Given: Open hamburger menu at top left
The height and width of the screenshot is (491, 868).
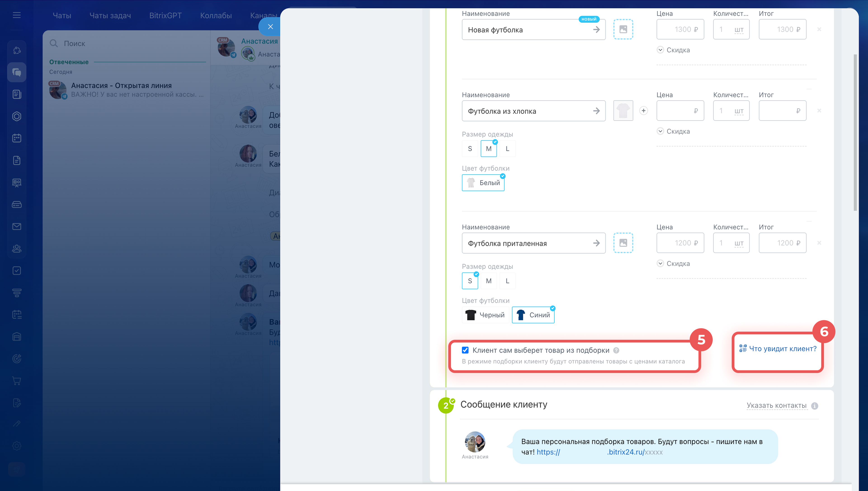Looking at the screenshot, I should click(x=17, y=15).
